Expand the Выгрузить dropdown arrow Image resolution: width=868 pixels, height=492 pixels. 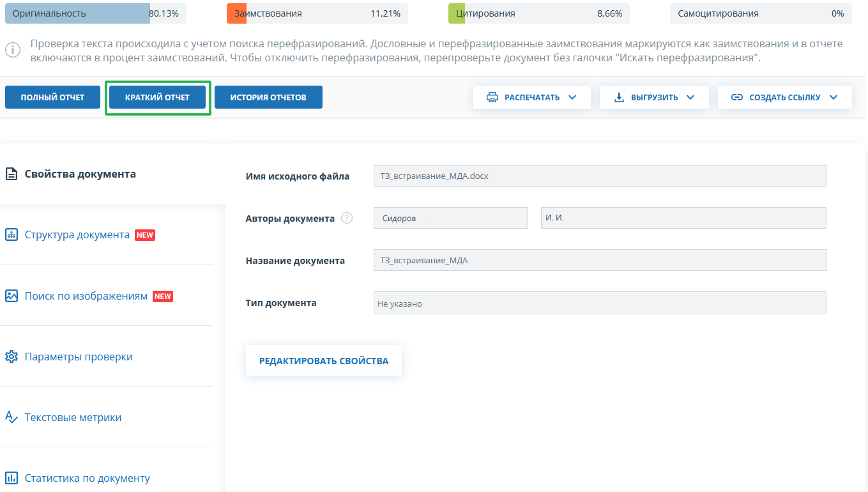point(690,97)
